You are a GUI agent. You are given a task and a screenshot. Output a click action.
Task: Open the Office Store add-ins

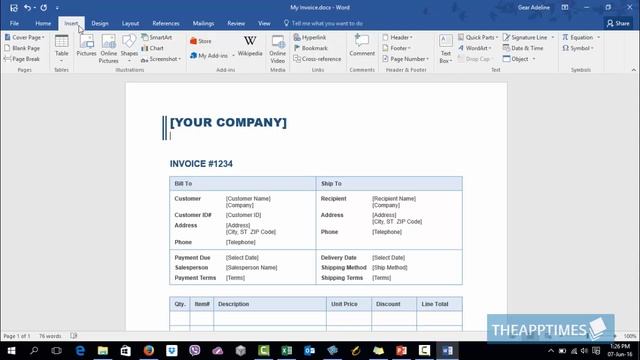click(x=201, y=41)
